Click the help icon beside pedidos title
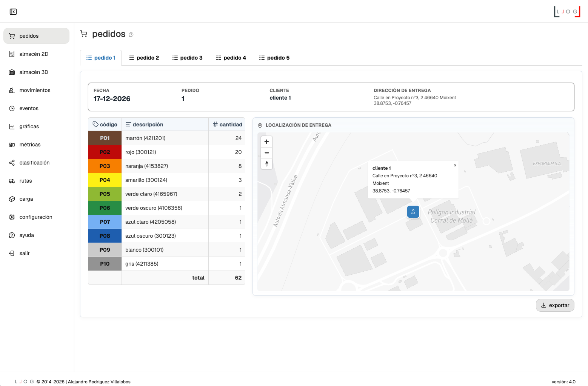Image resolution: width=588 pixels, height=386 pixels. tap(131, 35)
